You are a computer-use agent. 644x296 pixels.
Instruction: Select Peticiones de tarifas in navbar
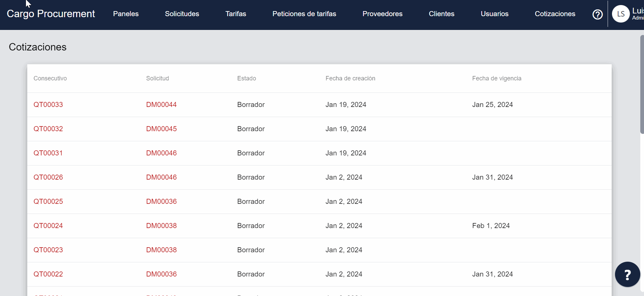[x=304, y=14]
